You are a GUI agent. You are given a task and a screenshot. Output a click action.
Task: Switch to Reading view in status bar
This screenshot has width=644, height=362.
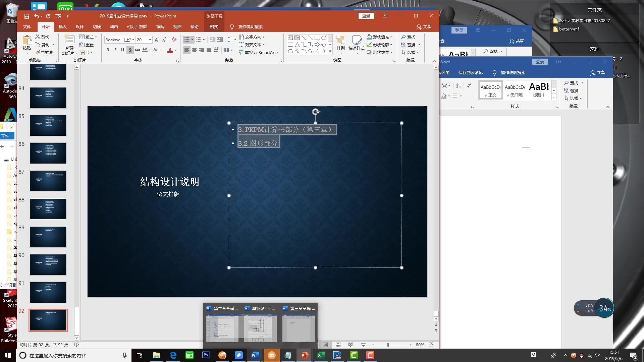(x=351, y=345)
